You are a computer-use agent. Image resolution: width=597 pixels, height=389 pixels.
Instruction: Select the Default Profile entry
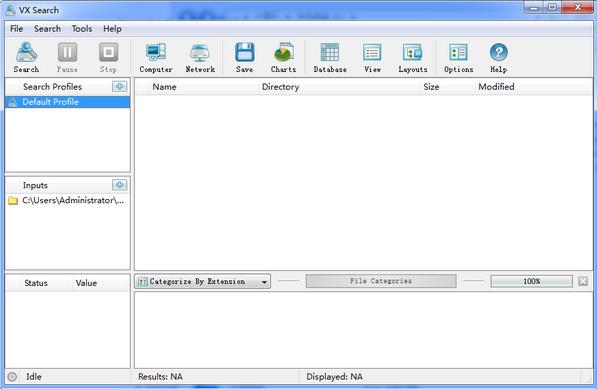pyautogui.click(x=67, y=102)
